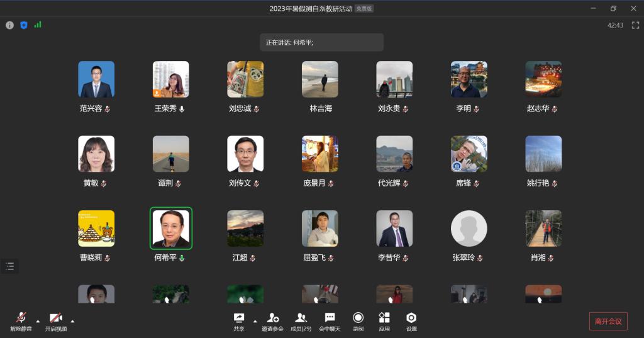Expand share options arrow beside 共享
The width and height of the screenshot is (644, 338).
255,321
